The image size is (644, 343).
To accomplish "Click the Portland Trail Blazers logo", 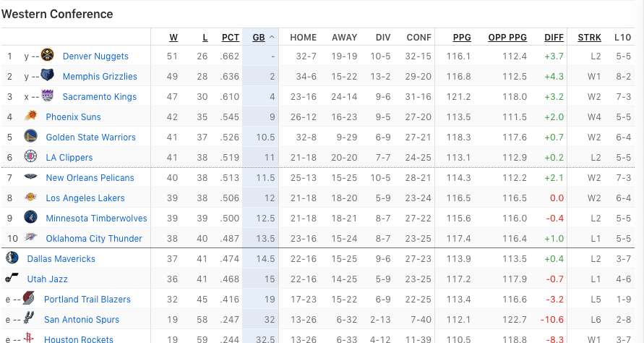I will [29, 300].
